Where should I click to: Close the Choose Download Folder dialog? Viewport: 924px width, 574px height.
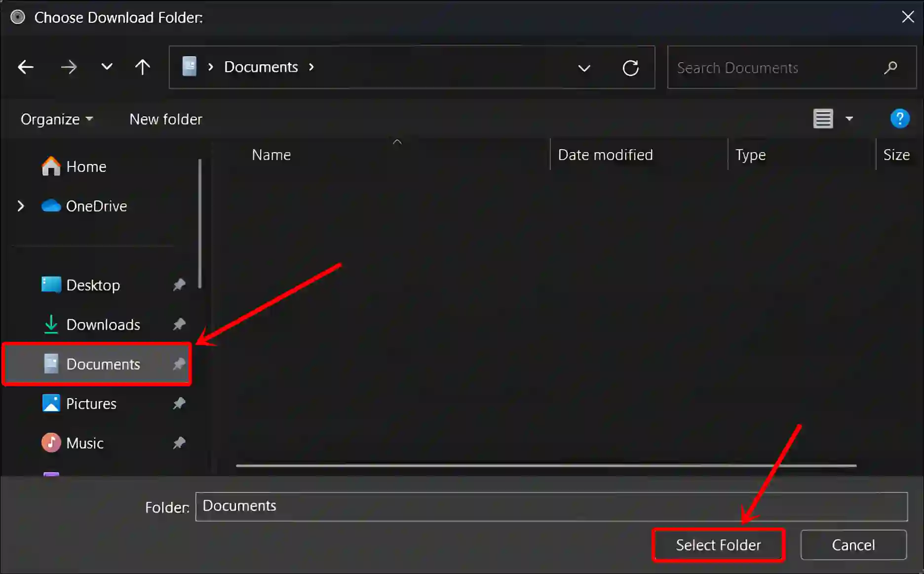[x=907, y=17]
